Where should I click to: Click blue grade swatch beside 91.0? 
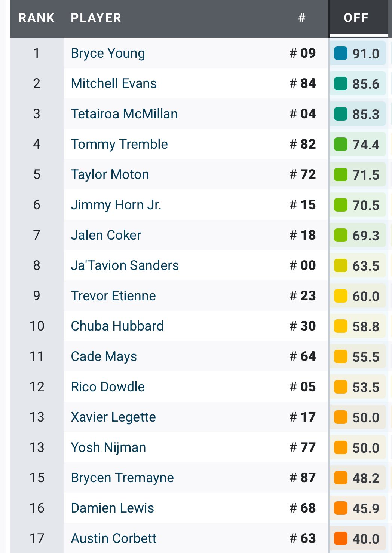click(x=340, y=54)
